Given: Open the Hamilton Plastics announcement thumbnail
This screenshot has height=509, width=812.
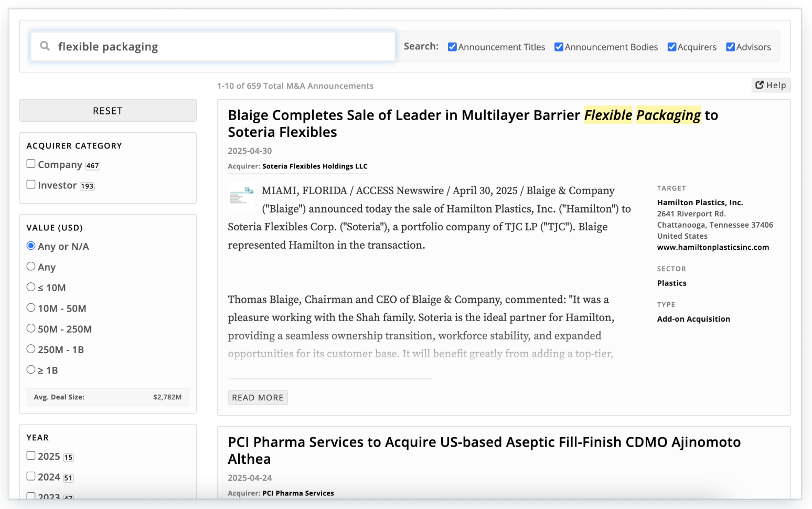Looking at the screenshot, I should coord(241,196).
